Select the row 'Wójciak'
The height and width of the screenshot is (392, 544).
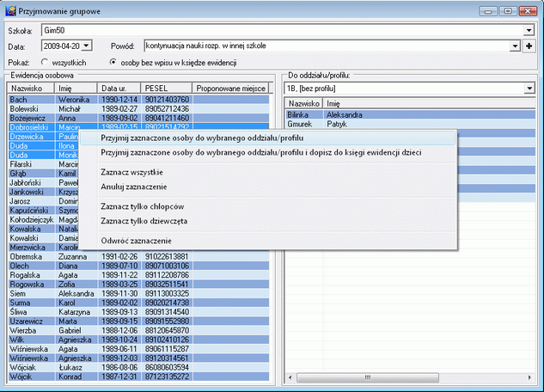coord(138,367)
